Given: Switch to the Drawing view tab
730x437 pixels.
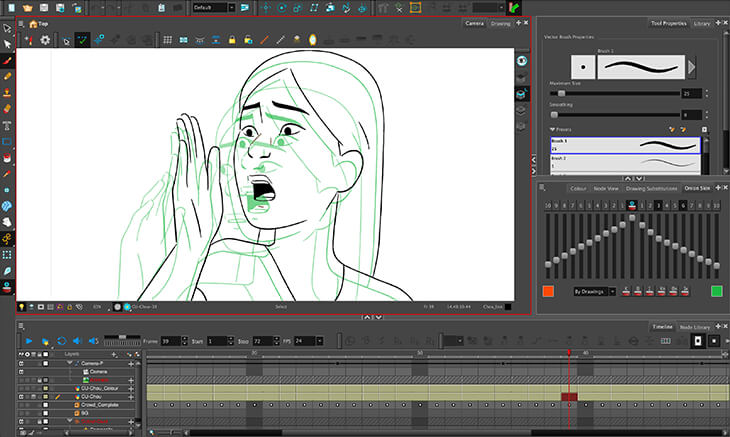Looking at the screenshot, I should click(500, 22).
